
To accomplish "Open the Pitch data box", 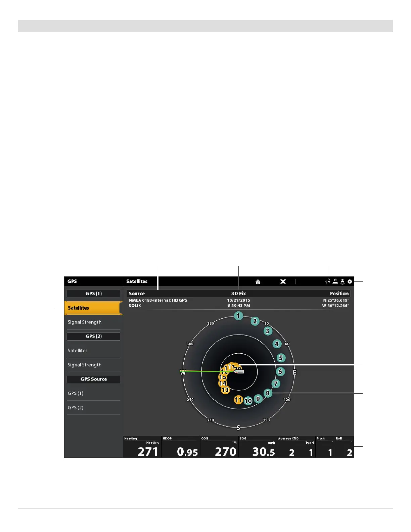I will 325,447.
